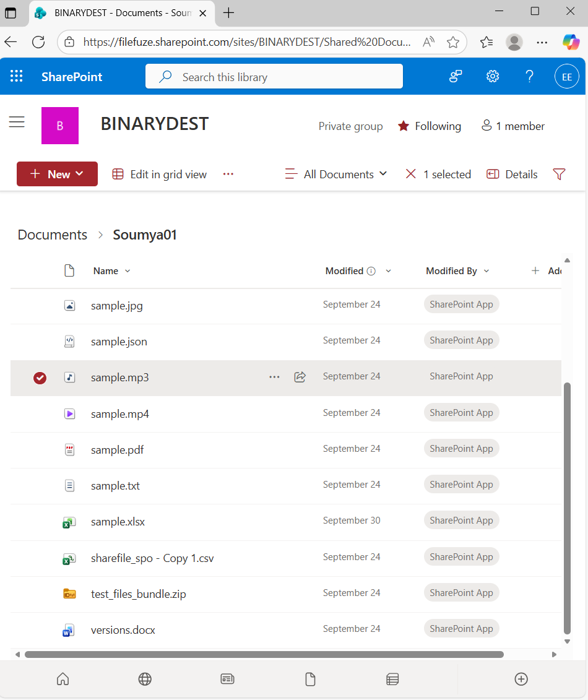Viewport: 588px width, 700px height.
Task: Open the Details pane icon
Action: pyautogui.click(x=512, y=174)
